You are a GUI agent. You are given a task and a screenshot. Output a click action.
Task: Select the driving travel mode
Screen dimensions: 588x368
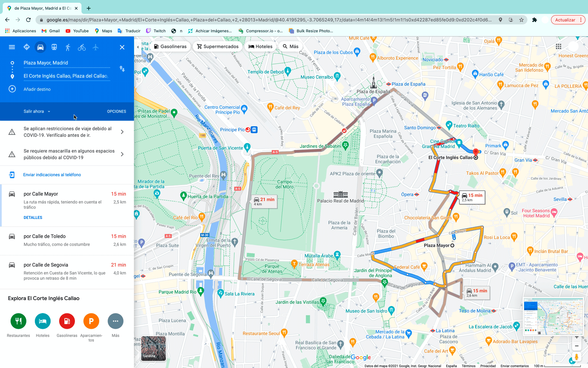tap(40, 47)
